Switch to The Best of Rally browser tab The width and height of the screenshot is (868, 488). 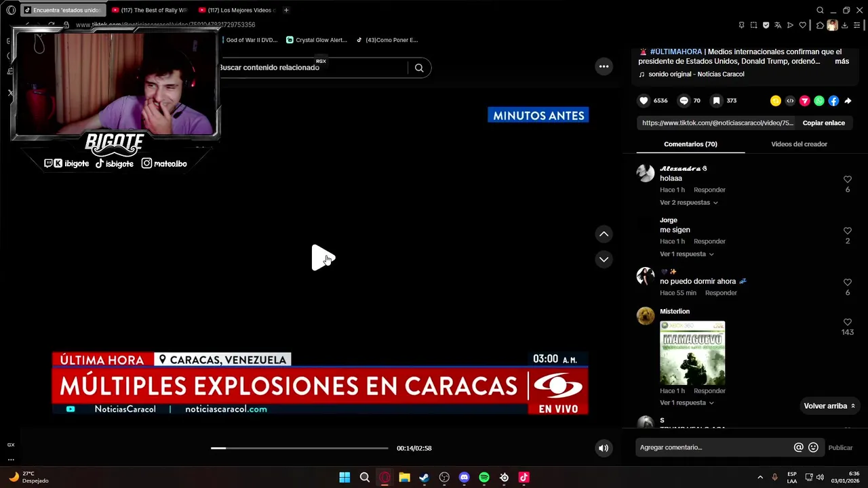click(150, 10)
